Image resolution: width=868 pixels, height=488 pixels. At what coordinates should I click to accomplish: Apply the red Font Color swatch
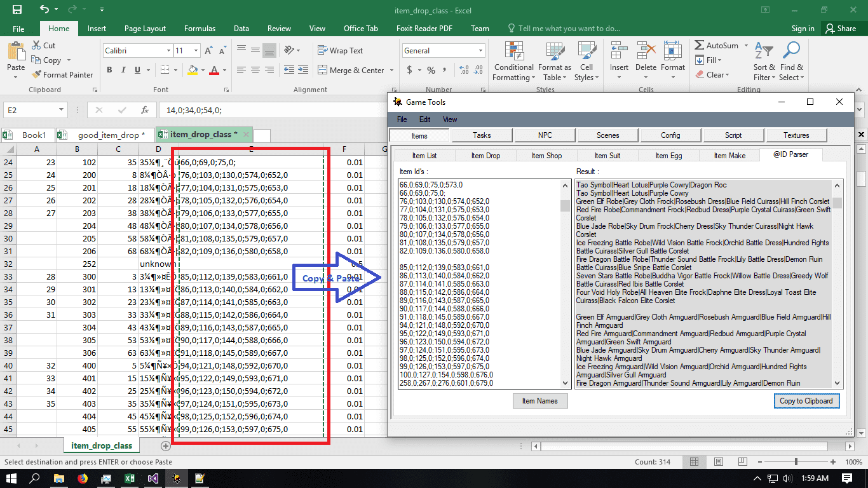pos(214,71)
